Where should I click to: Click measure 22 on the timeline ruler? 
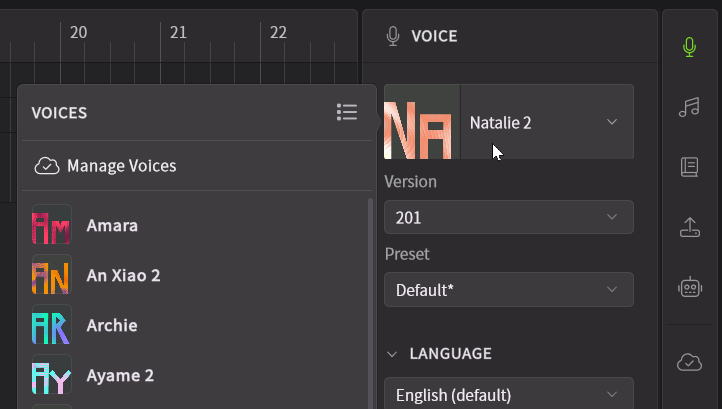[x=278, y=32]
